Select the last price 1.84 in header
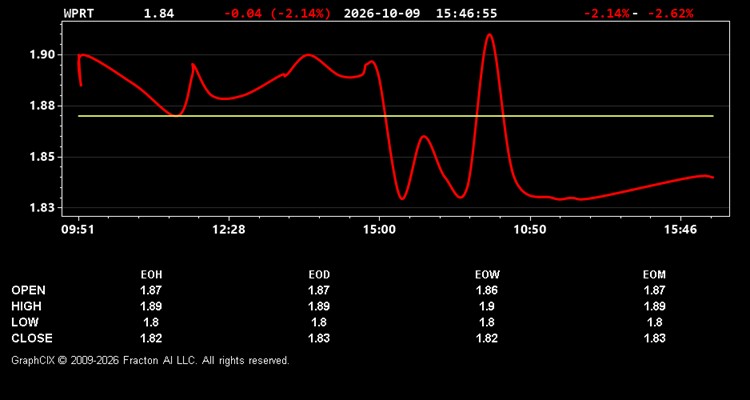The image size is (750, 400). pyautogui.click(x=159, y=13)
